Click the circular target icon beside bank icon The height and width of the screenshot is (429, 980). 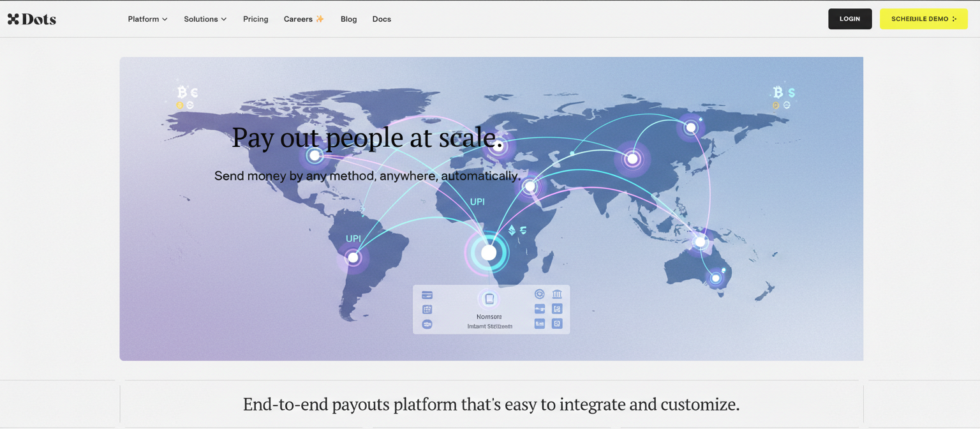tap(540, 294)
